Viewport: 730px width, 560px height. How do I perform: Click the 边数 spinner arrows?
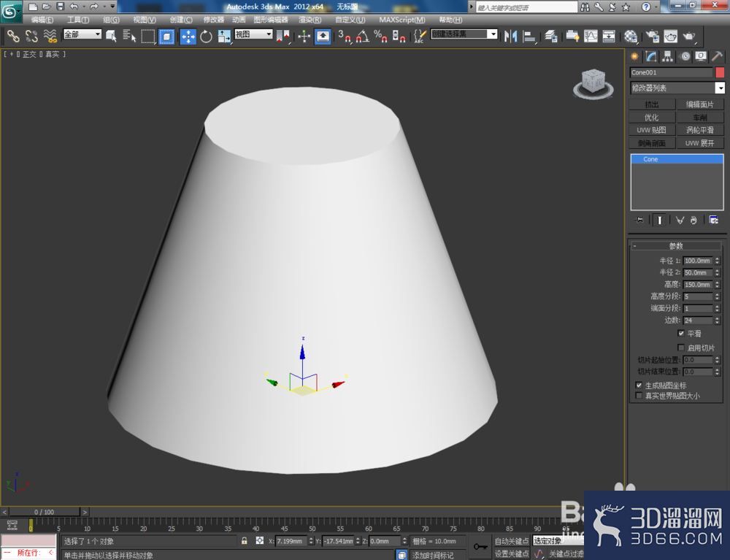[717, 321]
